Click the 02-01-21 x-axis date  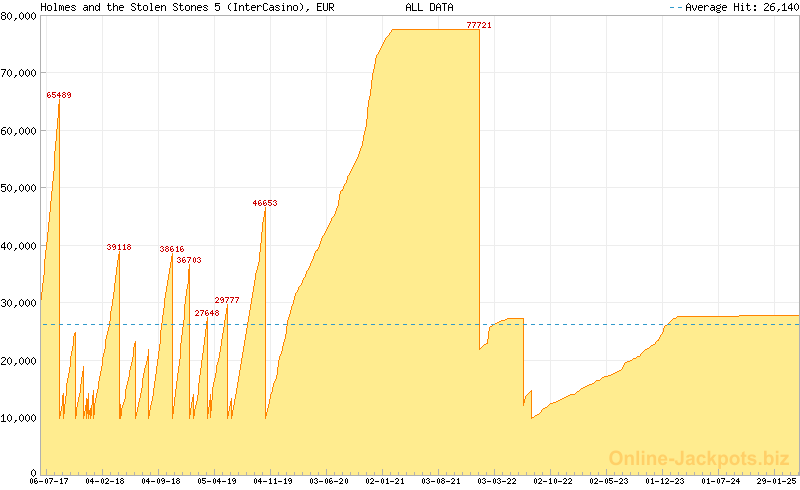pyautogui.click(x=385, y=481)
